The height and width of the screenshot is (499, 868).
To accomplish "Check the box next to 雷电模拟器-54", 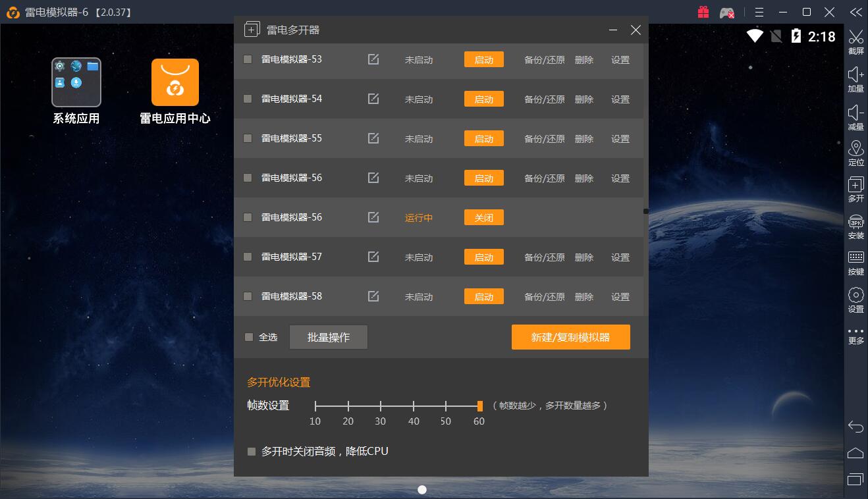I will (x=248, y=99).
